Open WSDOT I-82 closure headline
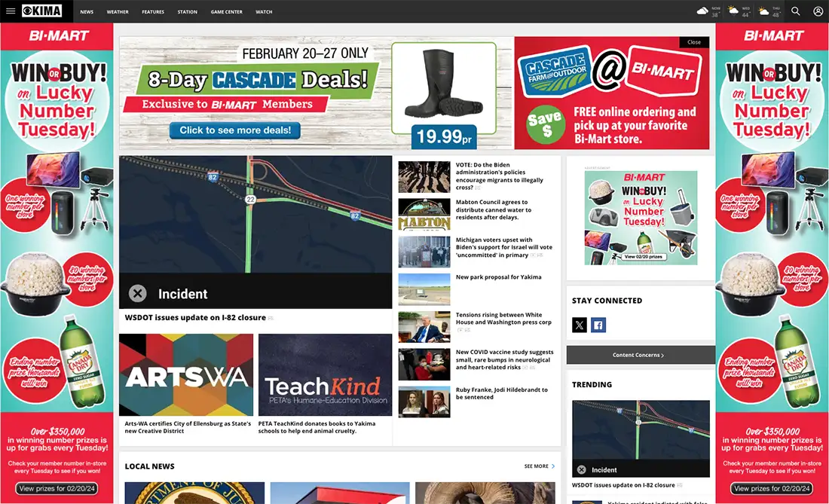The width and height of the screenshot is (829, 504). [x=195, y=317]
